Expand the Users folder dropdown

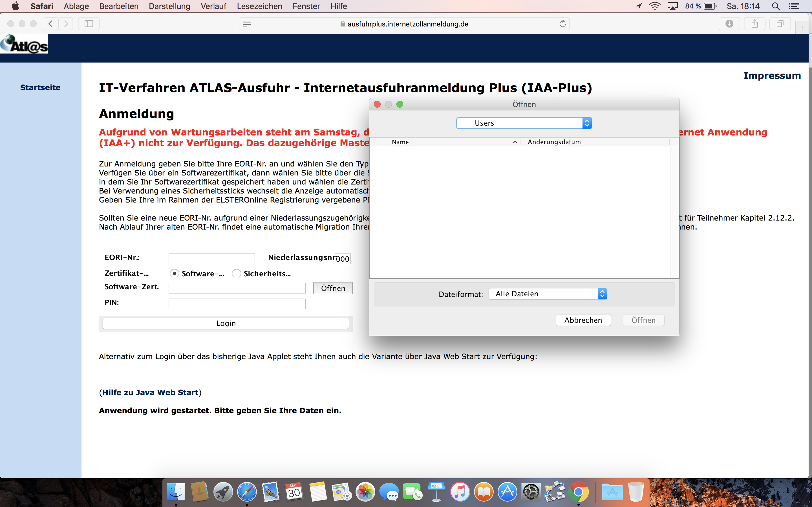pyautogui.click(x=524, y=123)
